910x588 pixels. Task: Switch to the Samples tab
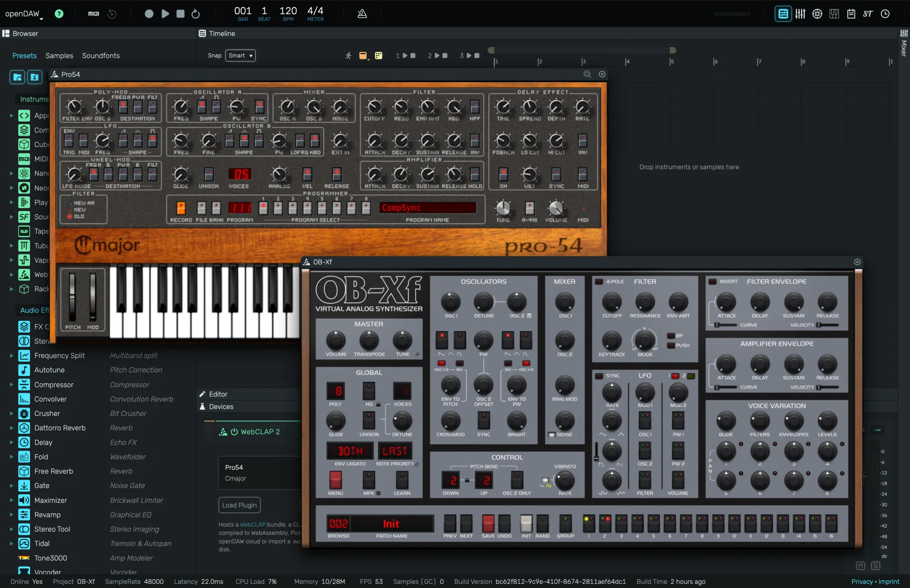point(59,56)
